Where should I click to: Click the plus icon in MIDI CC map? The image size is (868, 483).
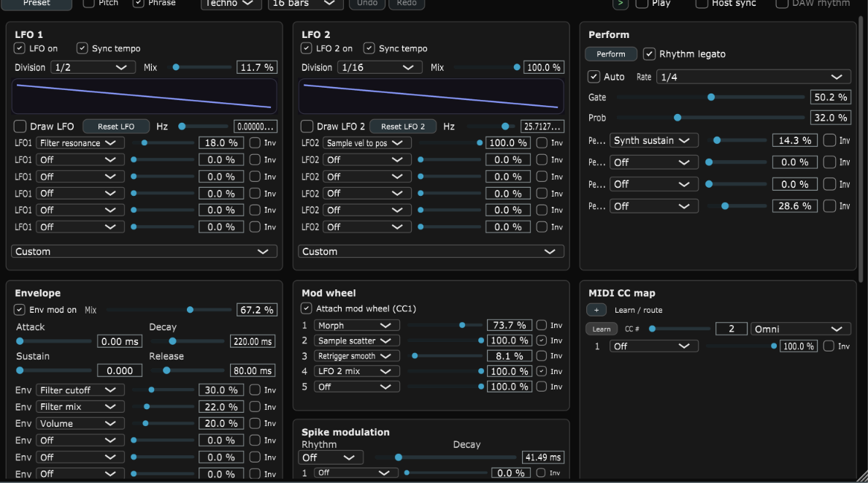(x=596, y=310)
